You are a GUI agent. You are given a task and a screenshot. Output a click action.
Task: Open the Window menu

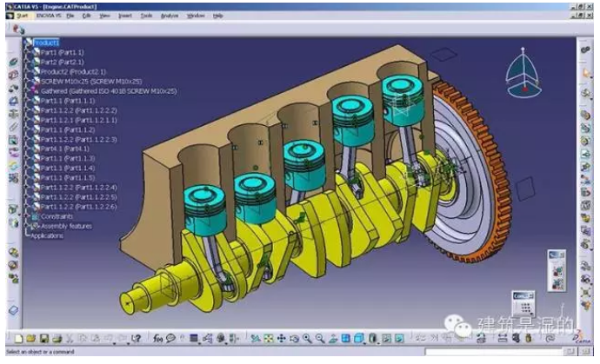[196, 16]
